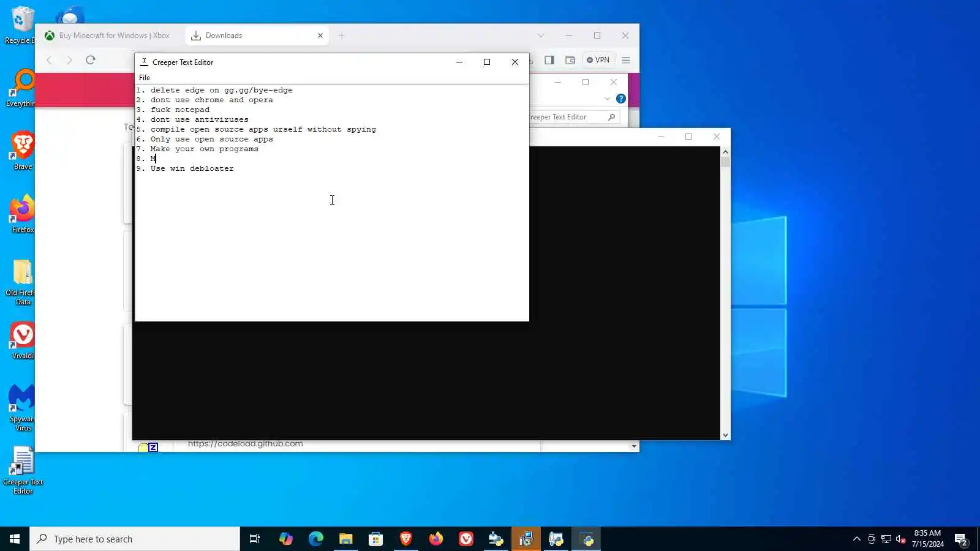Viewport: 980px width, 551px height.
Task: Click the blue help icon in Explorer window
Action: pos(621,99)
